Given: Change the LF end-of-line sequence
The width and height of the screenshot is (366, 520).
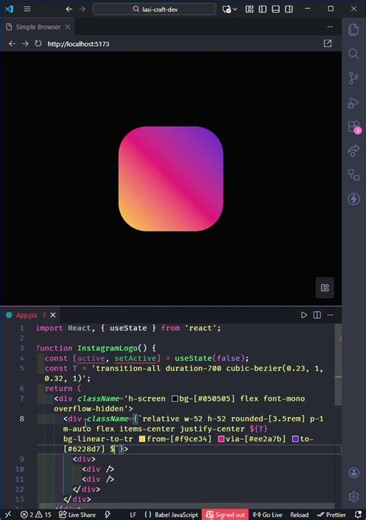Looking at the screenshot, I should (133, 515).
